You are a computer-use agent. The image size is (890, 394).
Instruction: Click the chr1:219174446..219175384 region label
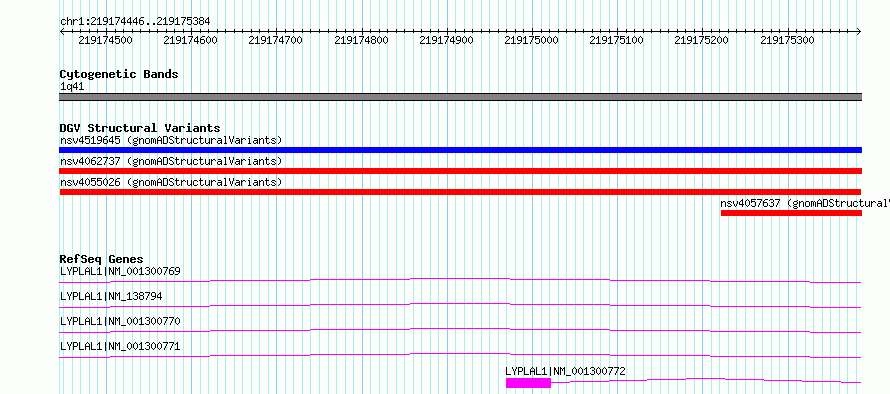tap(135, 21)
